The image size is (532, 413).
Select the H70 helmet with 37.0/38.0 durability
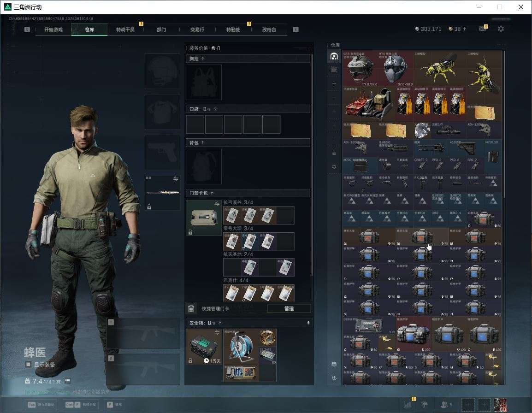396,68
